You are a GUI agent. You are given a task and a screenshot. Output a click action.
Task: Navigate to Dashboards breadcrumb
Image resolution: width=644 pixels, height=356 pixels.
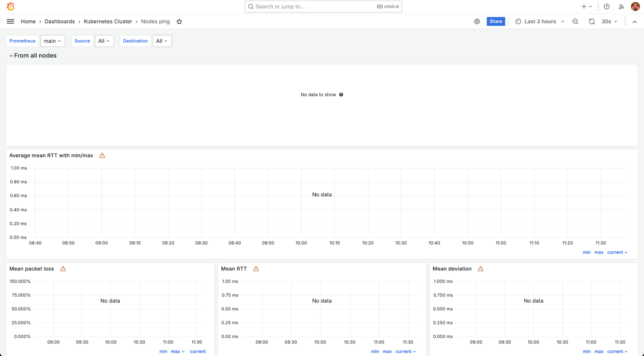pos(60,21)
